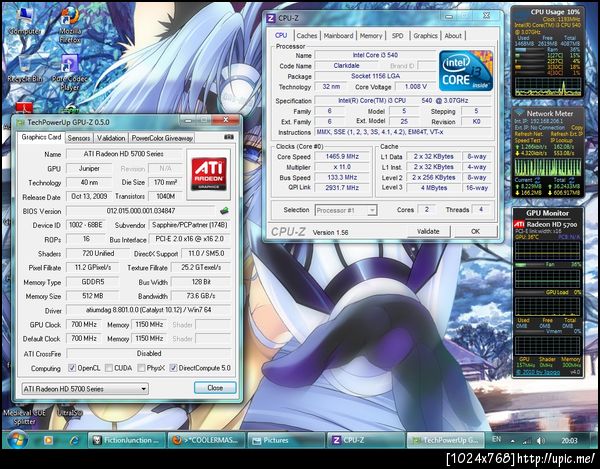Switch to CPU-Z Graphics tab

[x=425, y=36]
